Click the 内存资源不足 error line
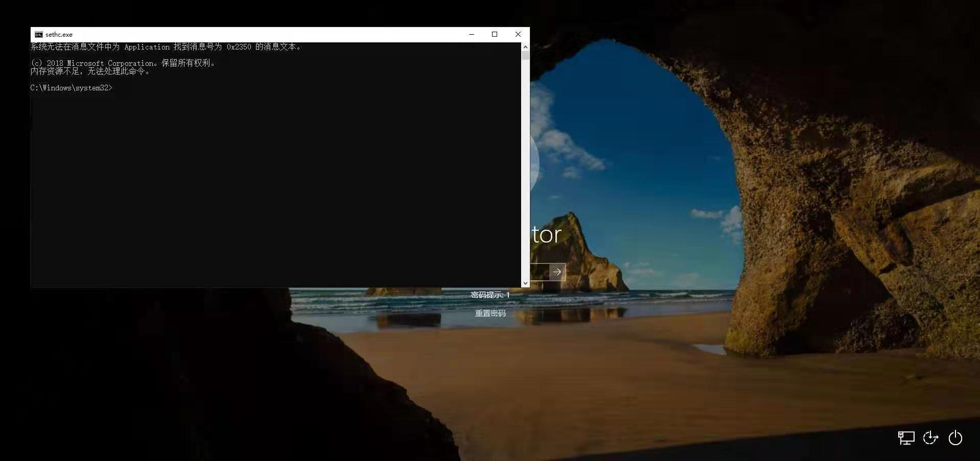The width and height of the screenshot is (980, 461). pos(90,71)
